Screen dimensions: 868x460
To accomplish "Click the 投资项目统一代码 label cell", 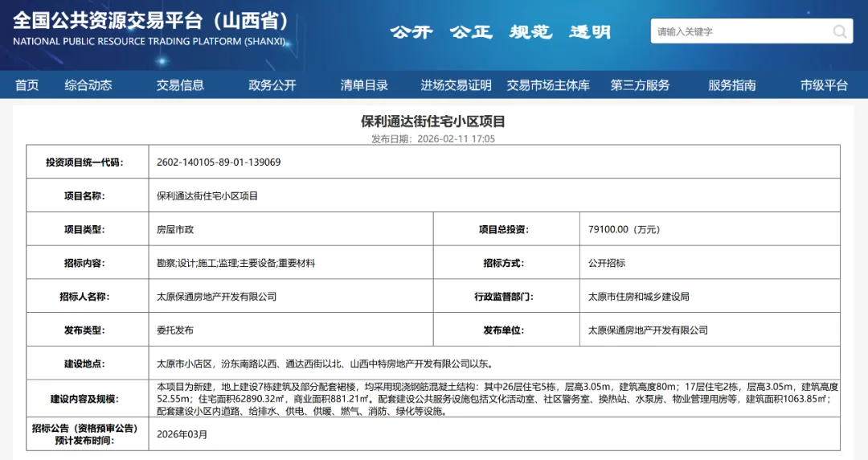I will pos(88,162).
